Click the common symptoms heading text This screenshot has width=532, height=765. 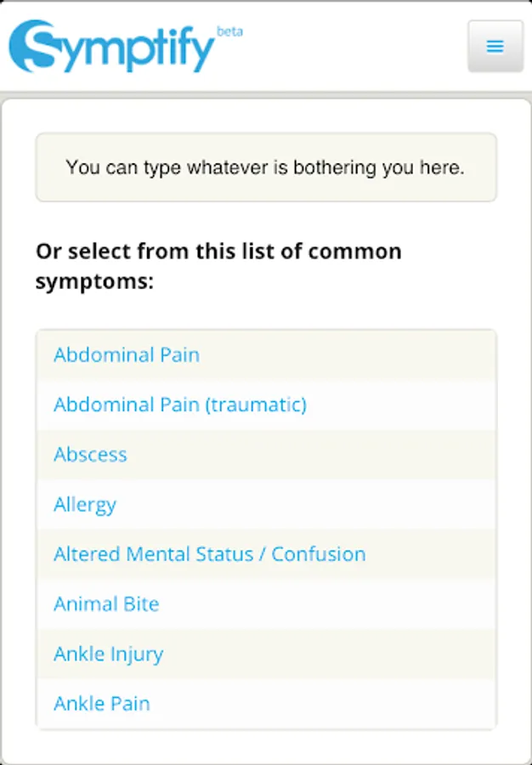(218, 265)
